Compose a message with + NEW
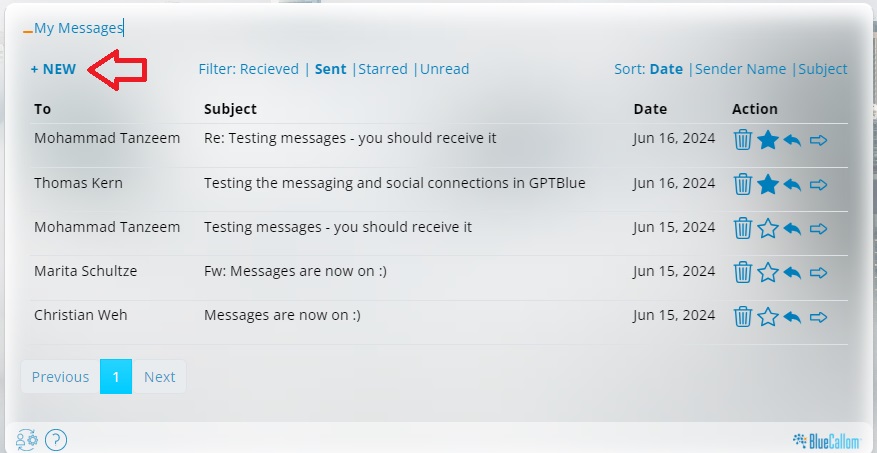This screenshot has width=877, height=453. coord(53,69)
